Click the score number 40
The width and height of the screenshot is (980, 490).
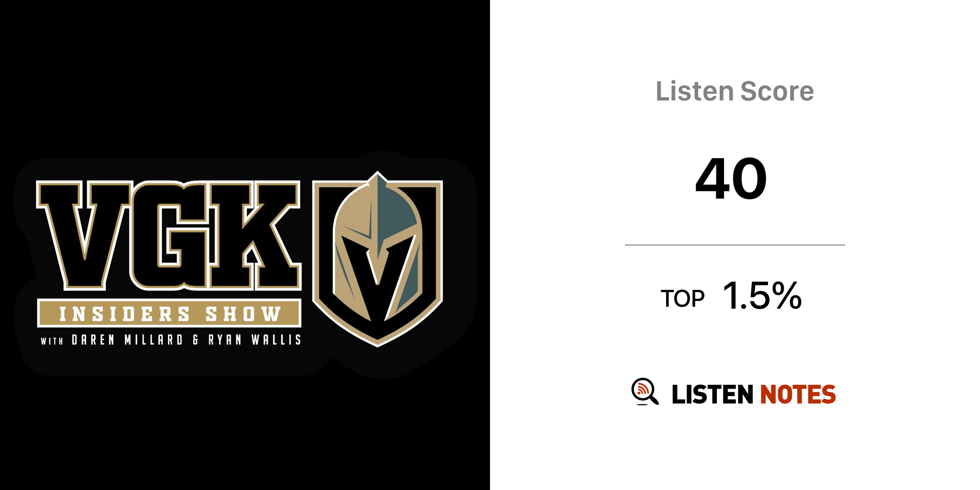pos(731,178)
